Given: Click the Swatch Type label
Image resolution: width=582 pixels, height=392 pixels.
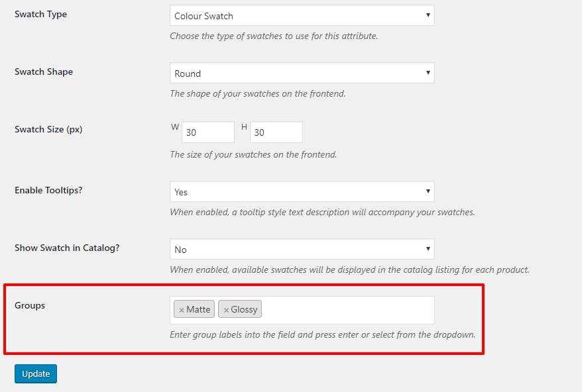Looking at the screenshot, I should click(x=40, y=14).
